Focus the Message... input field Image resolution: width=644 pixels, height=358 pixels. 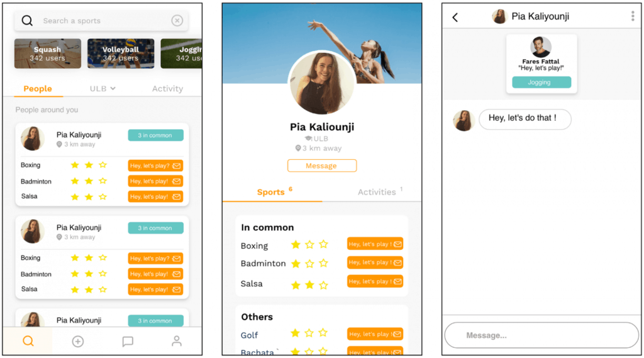tap(541, 335)
